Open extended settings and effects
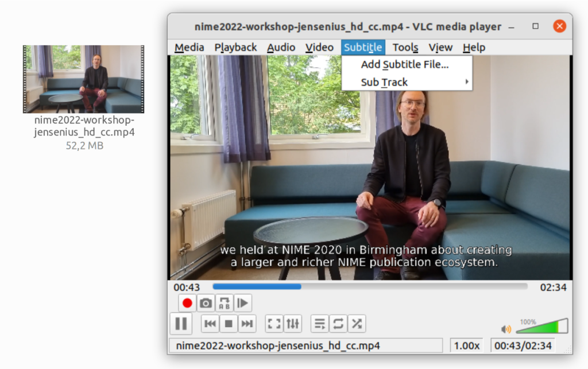 coord(292,324)
